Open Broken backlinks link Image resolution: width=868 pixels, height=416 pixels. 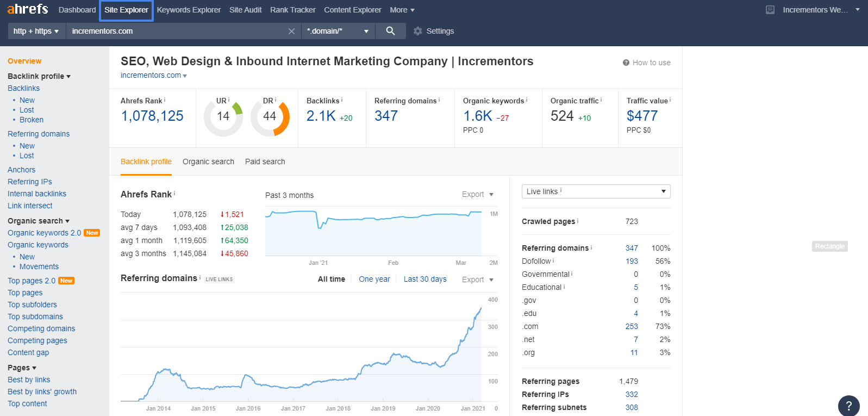point(32,120)
